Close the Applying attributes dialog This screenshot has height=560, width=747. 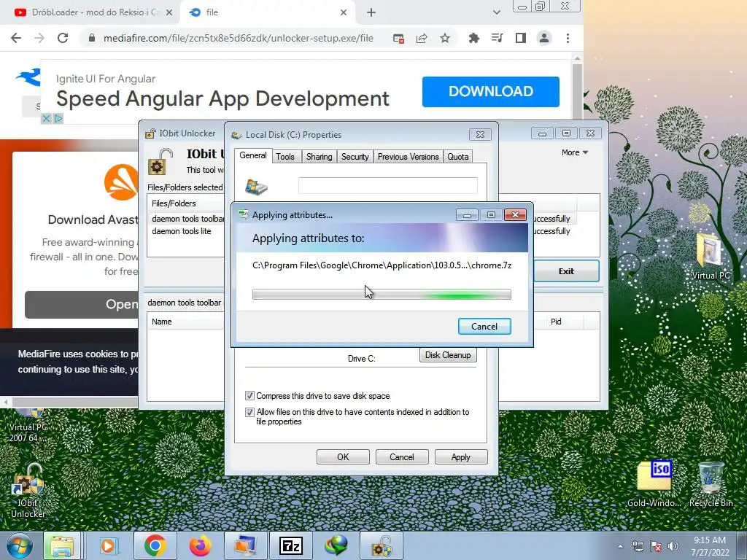click(x=515, y=215)
